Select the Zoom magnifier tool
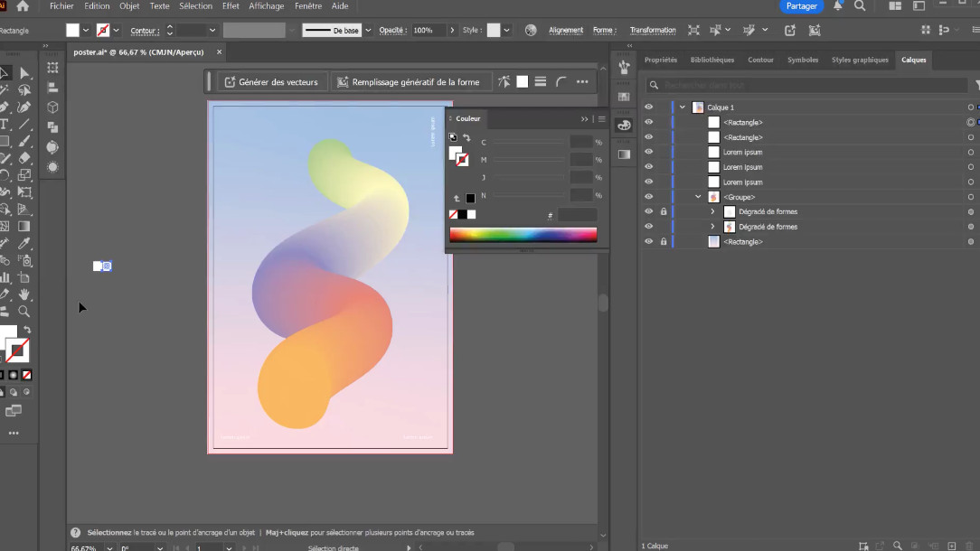The height and width of the screenshot is (551, 980). click(24, 311)
